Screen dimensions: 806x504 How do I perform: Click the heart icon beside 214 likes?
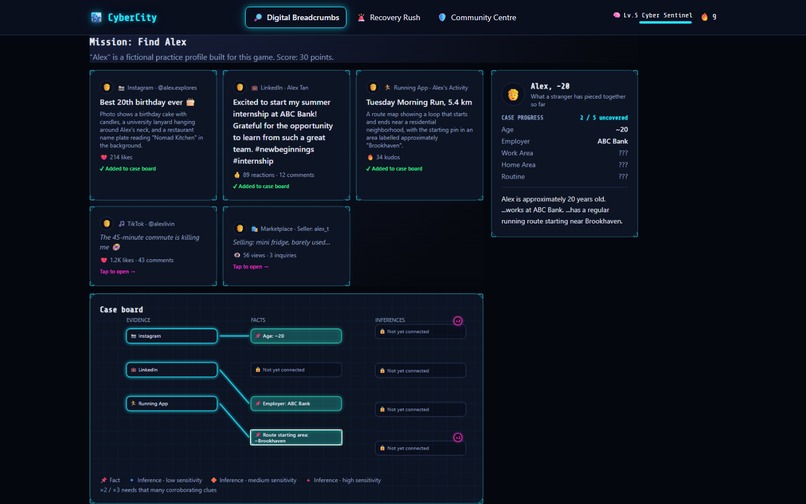point(103,157)
